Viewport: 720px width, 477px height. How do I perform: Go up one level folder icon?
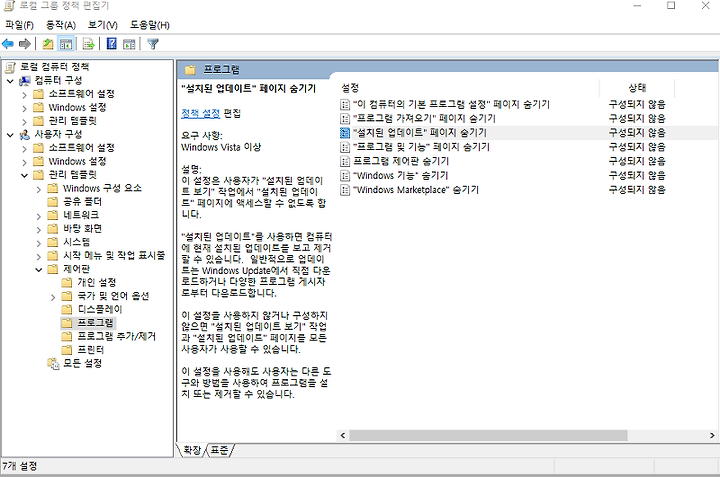[x=48, y=44]
